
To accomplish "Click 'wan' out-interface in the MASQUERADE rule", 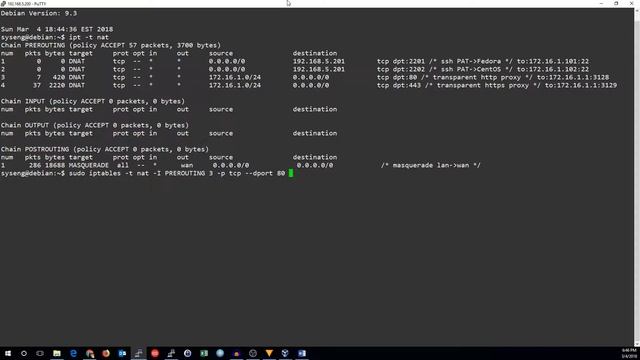I will pos(187,165).
